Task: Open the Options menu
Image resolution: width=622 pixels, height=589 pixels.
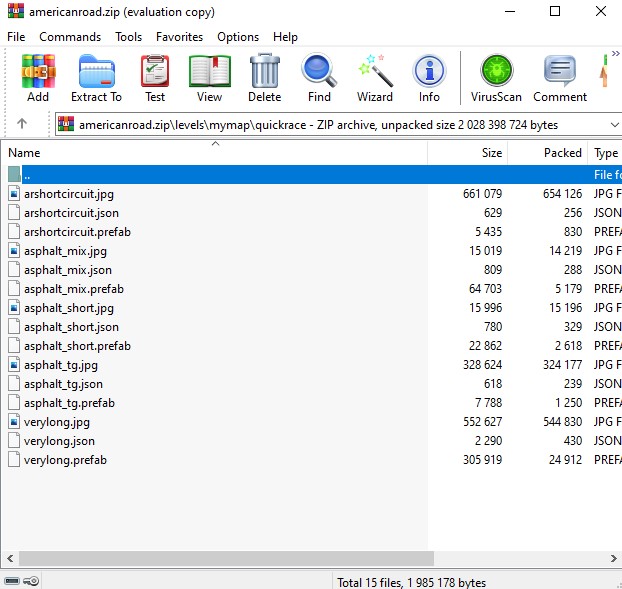Action: point(238,37)
